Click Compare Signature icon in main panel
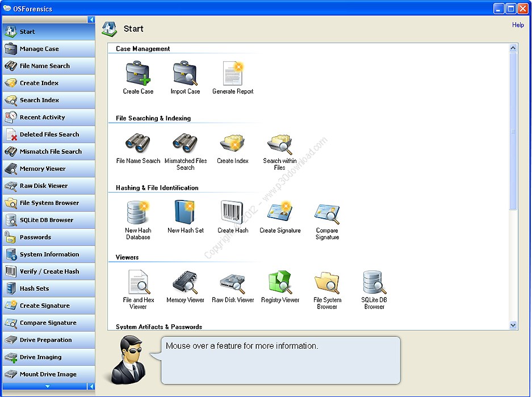This screenshot has width=532, height=397. (327, 214)
